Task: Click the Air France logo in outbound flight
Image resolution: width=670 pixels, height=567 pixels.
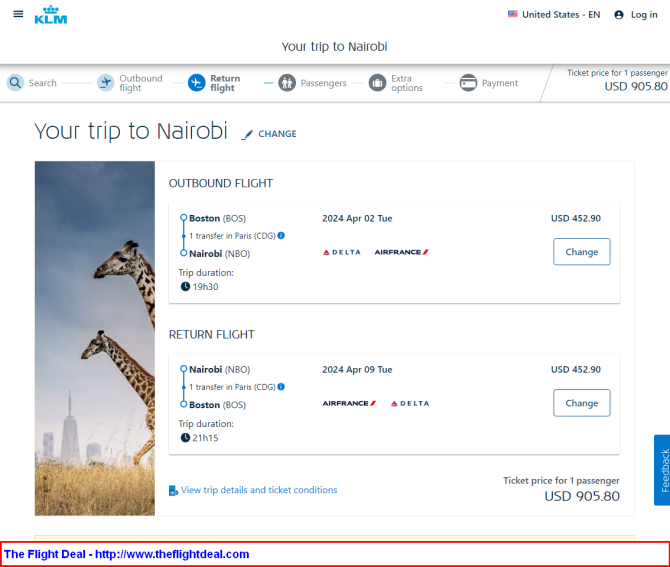Action: [x=401, y=252]
